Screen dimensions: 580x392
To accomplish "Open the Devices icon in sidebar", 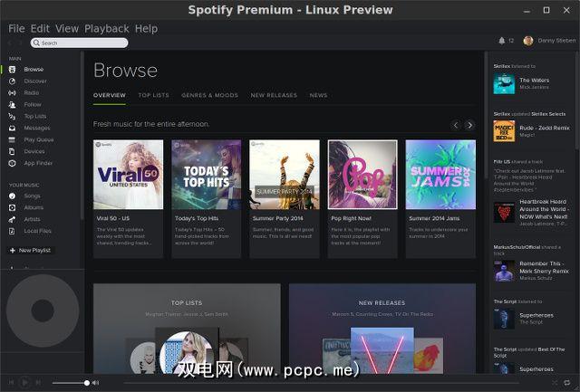I will tap(12, 151).
